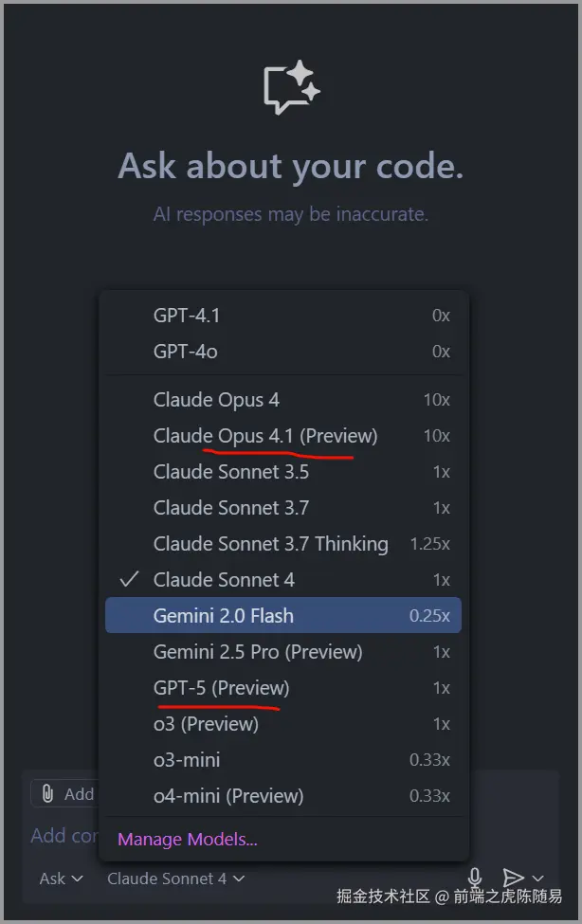The width and height of the screenshot is (582, 924).
Task: Open the Ask mode dropdown
Action: [61, 879]
